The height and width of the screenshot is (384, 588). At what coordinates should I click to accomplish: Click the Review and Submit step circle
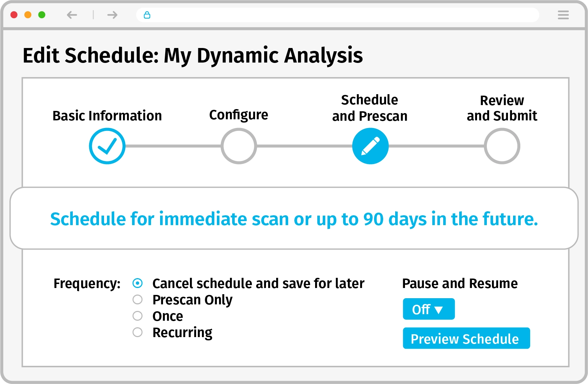(502, 146)
